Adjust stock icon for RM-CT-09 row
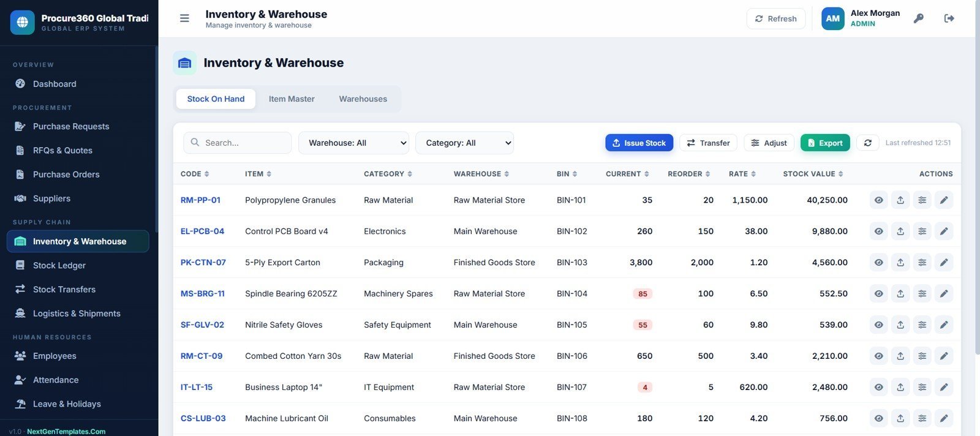980x436 pixels. coord(922,356)
